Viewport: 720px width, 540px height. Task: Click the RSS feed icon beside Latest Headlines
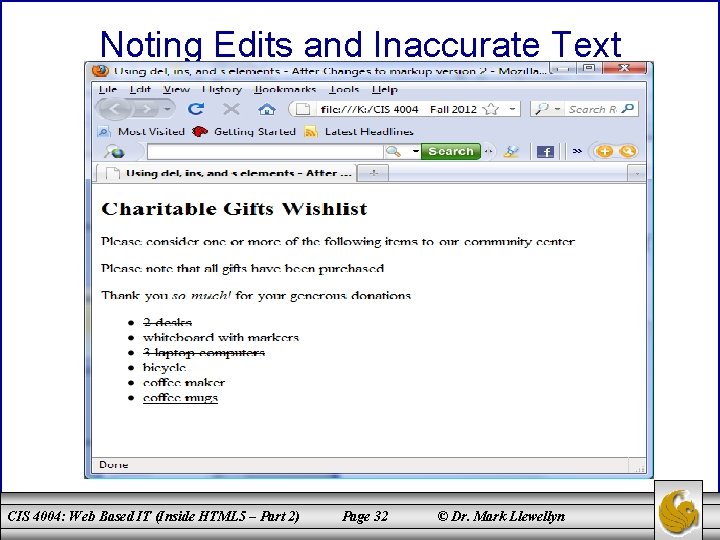[311, 132]
